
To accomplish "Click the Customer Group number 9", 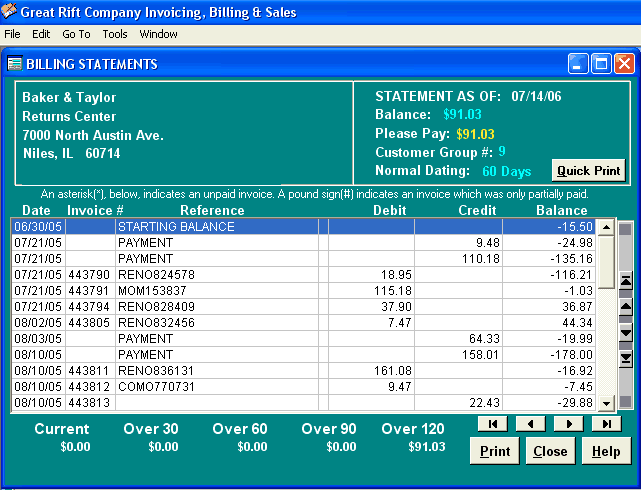I will coord(502,152).
